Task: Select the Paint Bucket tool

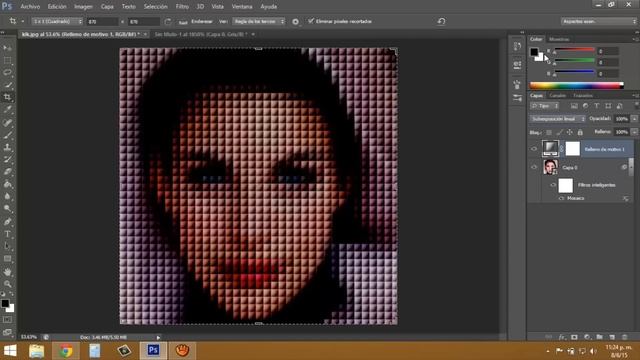Action: 7,184
